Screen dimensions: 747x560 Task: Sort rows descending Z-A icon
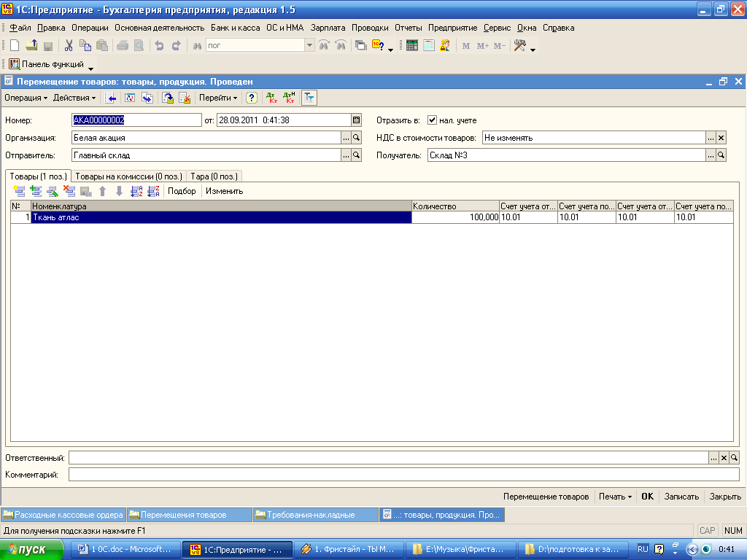coord(153,192)
